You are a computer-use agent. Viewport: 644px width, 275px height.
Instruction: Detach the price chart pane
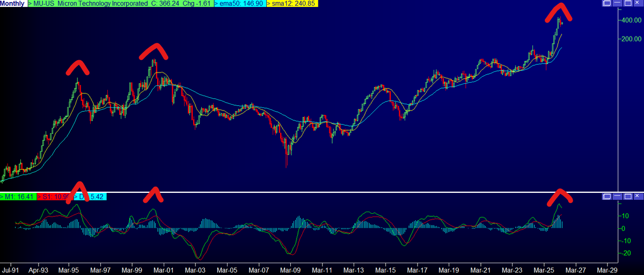click(606, 4)
